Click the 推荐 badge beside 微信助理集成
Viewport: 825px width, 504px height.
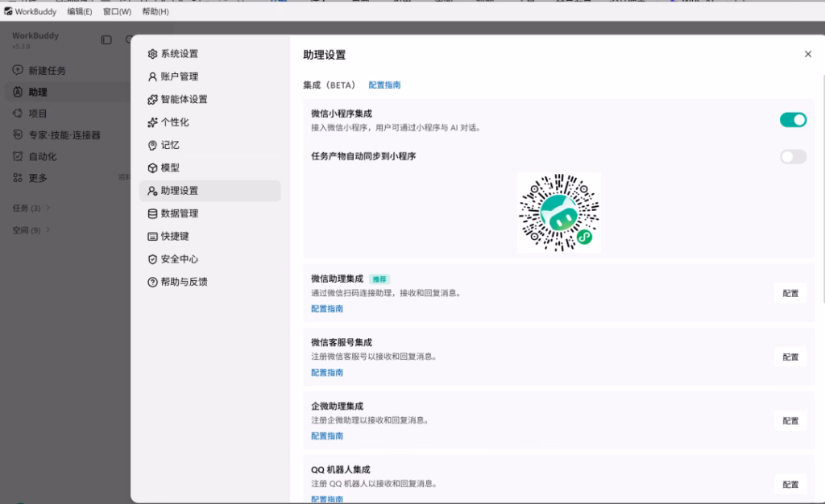(x=379, y=279)
